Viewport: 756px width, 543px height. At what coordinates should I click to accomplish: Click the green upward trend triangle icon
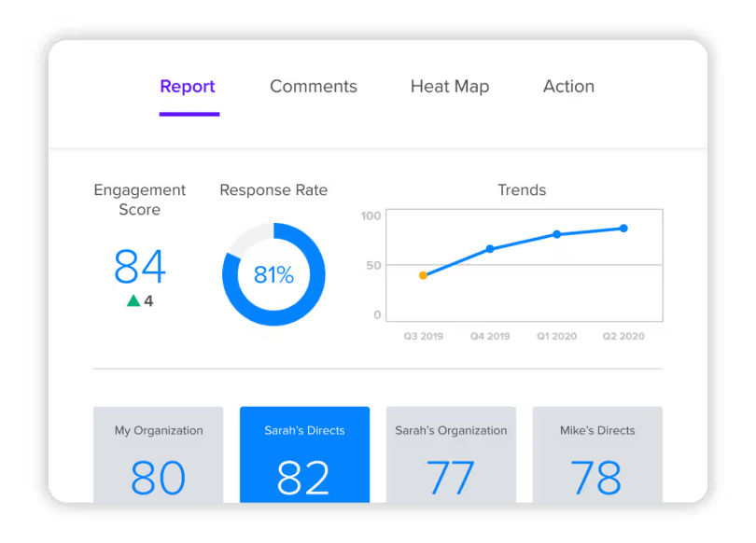pyautogui.click(x=133, y=300)
